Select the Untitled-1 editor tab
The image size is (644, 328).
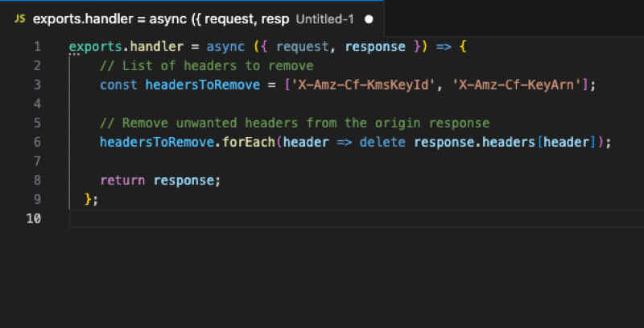click(x=192, y=19)
